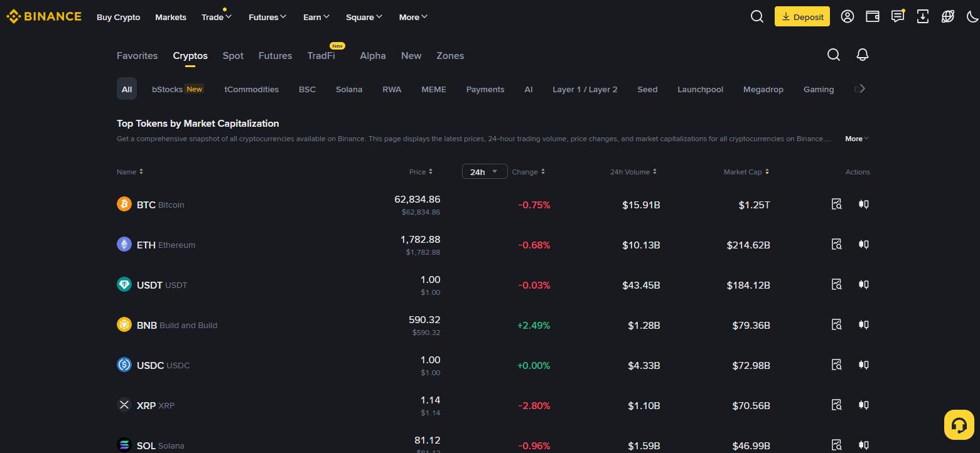The image size is (980, 453).
Task: Open the USDC details icon
Action: coord(836,365)
